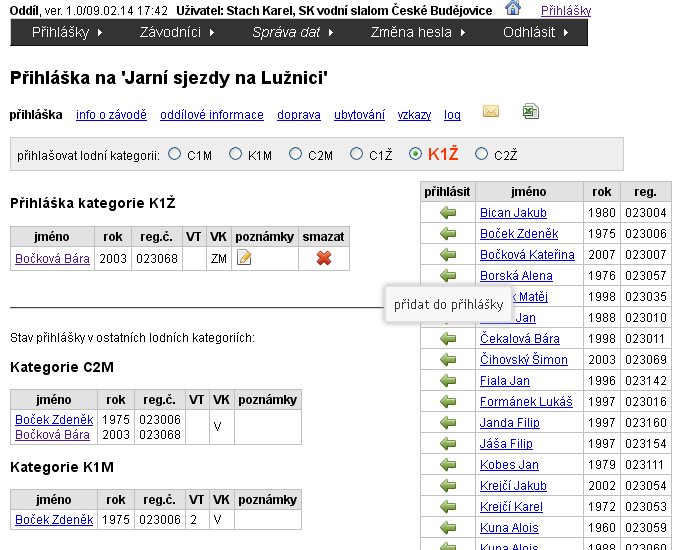Select the C2M boat category radio
This screenshot has height=550, width=691.
[x=296, y=154]
